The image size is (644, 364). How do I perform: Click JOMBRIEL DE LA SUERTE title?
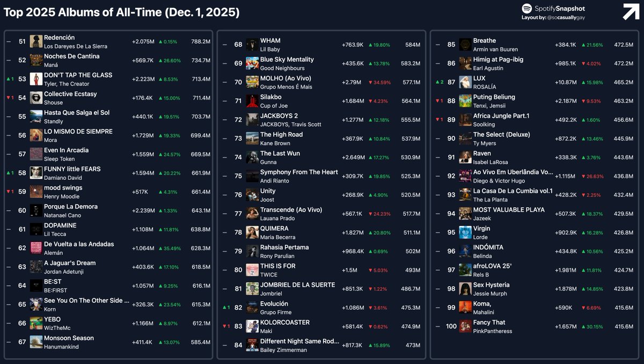[297, 285]
